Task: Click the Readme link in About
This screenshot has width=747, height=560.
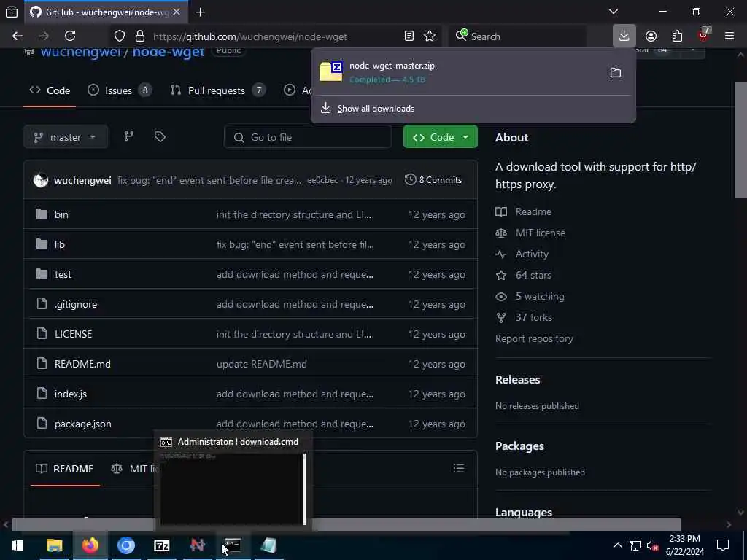Action: (x=533, y=212)
